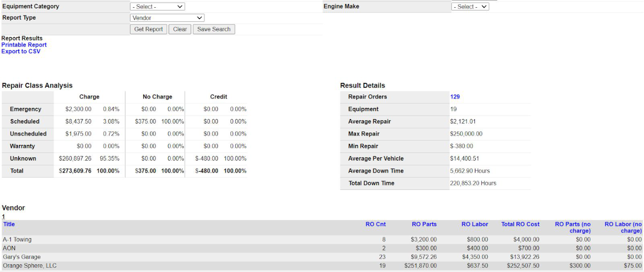Screen dimensions: 644x272
Task: Click the $1,975.00 Unscheduled charge value
Action: pyautogui.click(x=78, y=134)
